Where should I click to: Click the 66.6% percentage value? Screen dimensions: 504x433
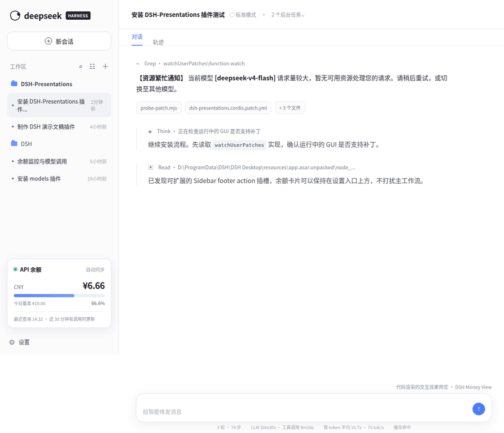(x=98, y=303)
